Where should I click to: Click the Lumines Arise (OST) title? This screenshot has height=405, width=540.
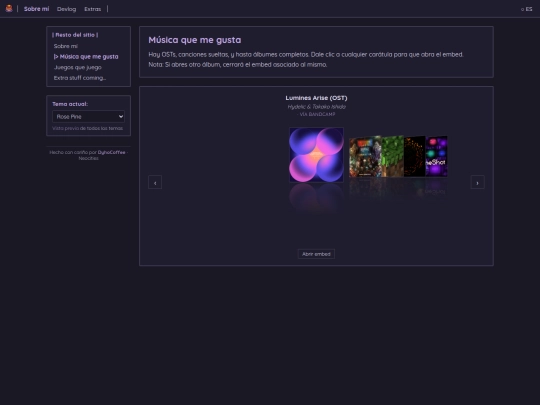(x=316, y=98)
